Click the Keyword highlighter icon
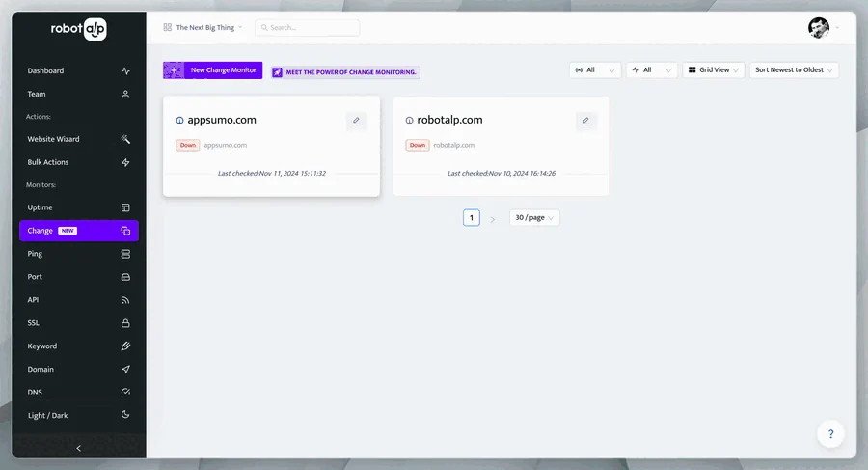The width and height of the screenshot is (868, 470). tap(125, 346)
